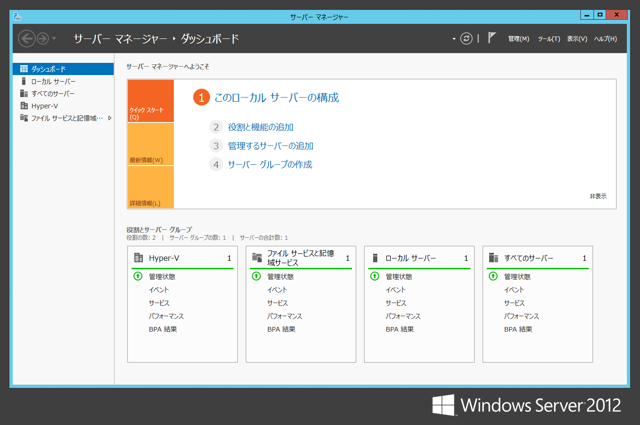Switch to the クイック スタート(Q) tile
Image resolution: width=640 pixels, height=425 pixels.
point(151,101)
